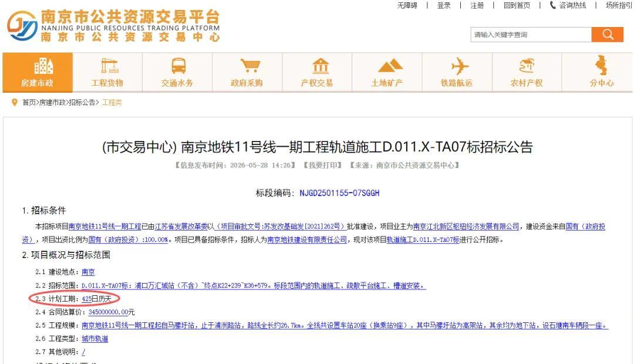Open the 土地矿产 mountain icon

390,66
